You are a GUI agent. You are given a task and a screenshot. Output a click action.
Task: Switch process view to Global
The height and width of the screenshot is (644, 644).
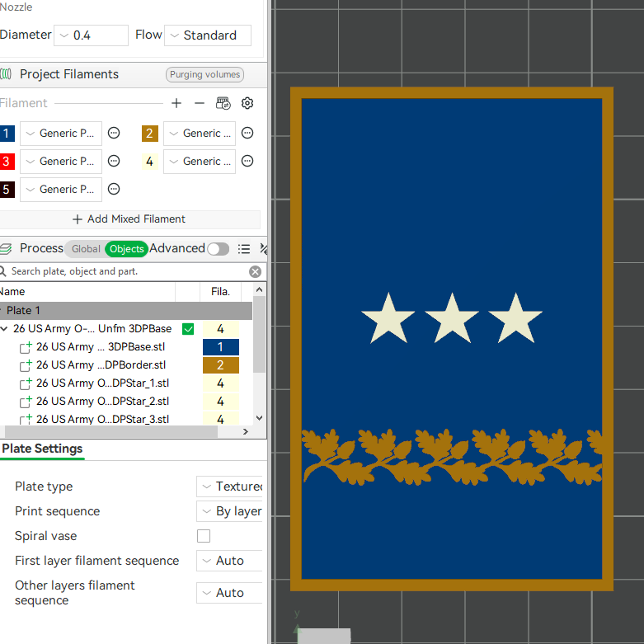tap(86, 249)
